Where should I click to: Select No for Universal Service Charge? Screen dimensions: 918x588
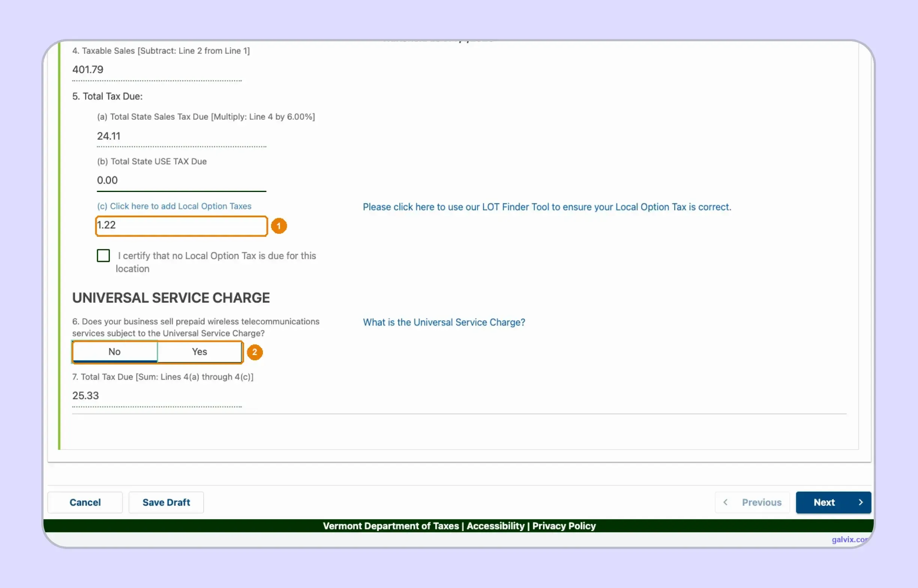click(114, 352)
